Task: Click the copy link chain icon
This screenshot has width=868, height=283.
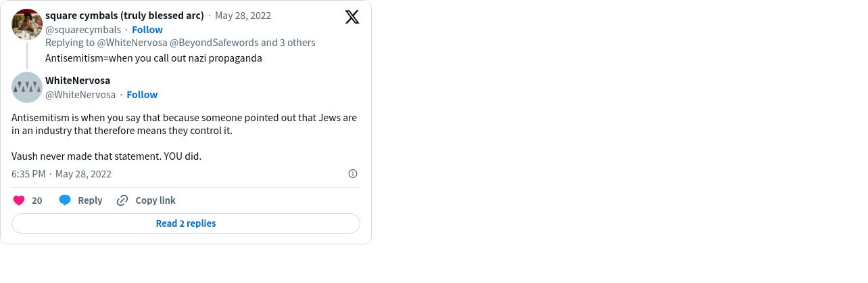Action: 122,200
